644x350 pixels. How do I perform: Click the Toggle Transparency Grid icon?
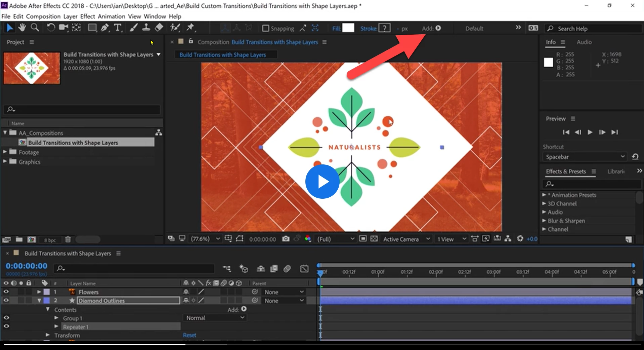374,239
